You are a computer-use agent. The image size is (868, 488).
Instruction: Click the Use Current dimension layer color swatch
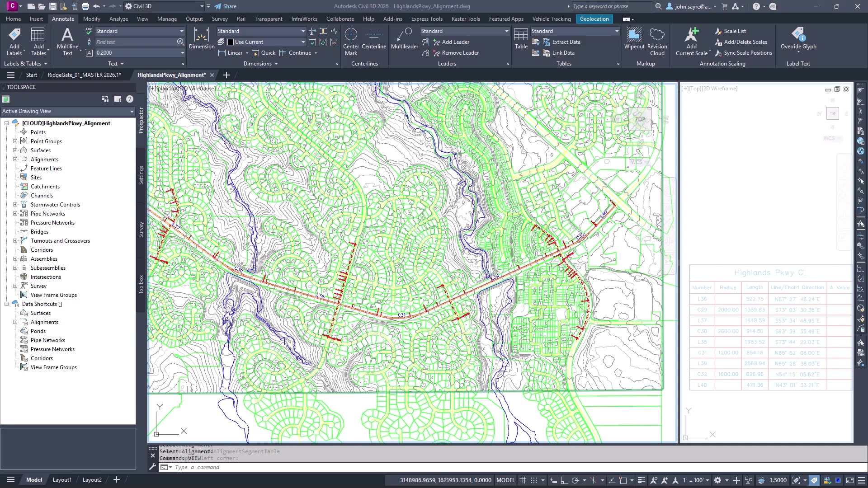pos(231,42)
